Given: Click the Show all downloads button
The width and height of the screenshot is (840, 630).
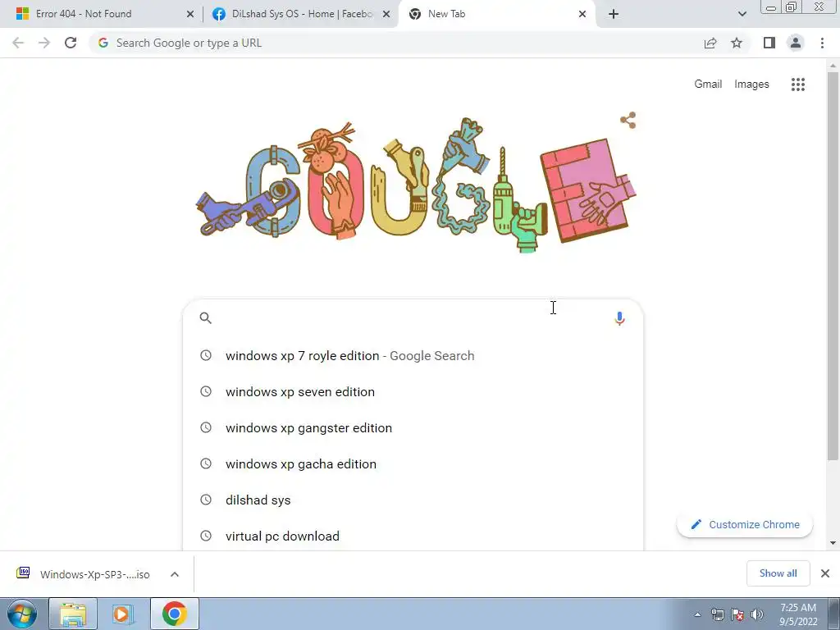Looking at the screenshot, I should click(x=778, y=573).
